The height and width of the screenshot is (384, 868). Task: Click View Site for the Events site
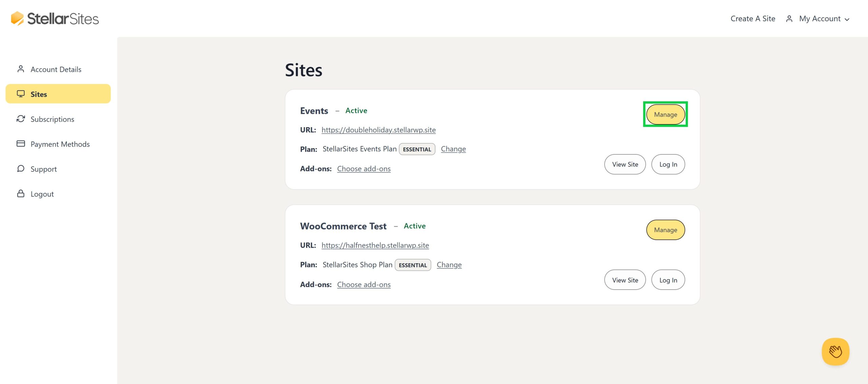[x=625, y=164]
